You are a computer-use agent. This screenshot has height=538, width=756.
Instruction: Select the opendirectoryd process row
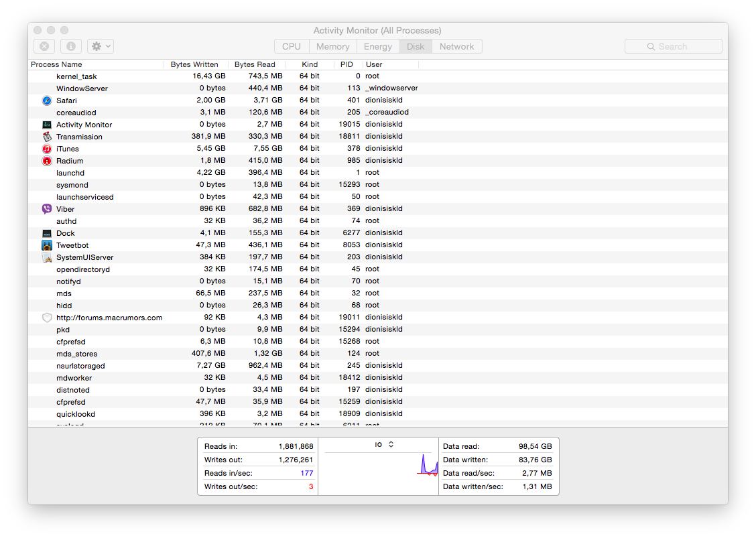(x=378, y=269)
